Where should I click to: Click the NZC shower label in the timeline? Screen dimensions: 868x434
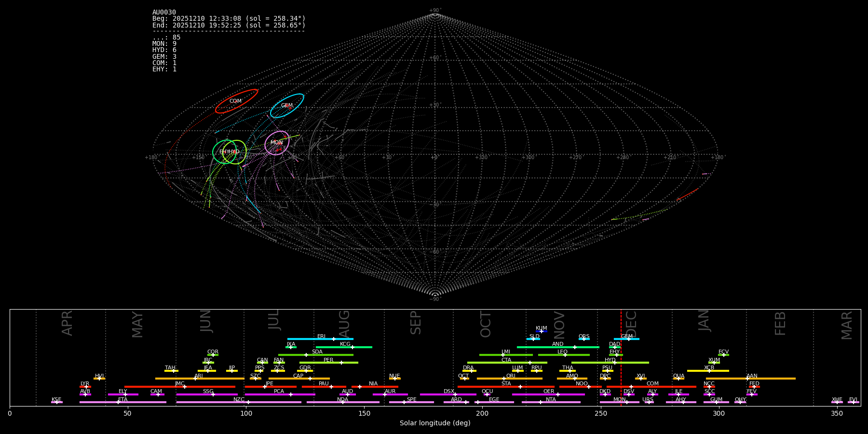[x=239, y=400]
